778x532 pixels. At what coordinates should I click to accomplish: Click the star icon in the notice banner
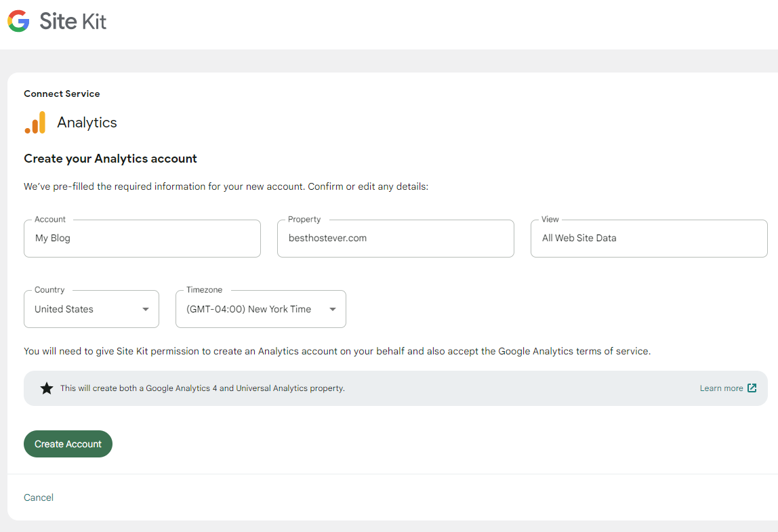coord(47,388)
